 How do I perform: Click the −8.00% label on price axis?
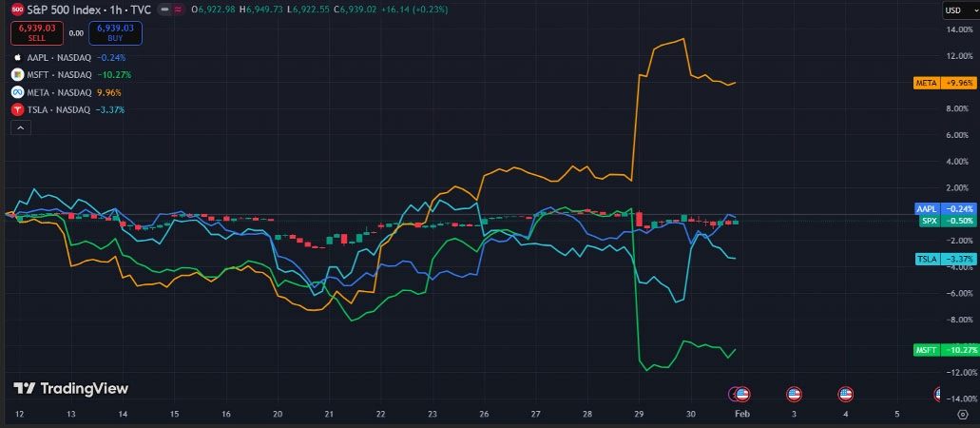(x=959, y=320)
